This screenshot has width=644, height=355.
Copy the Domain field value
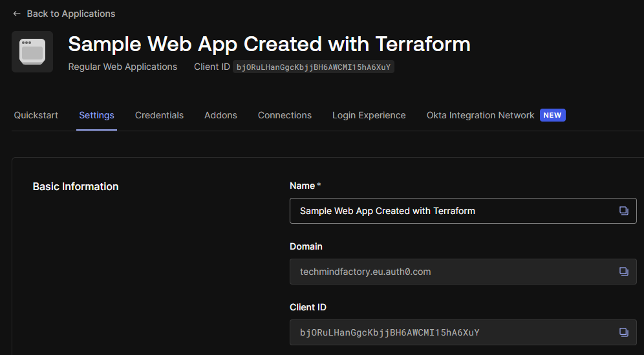click(x=623, y=272)
